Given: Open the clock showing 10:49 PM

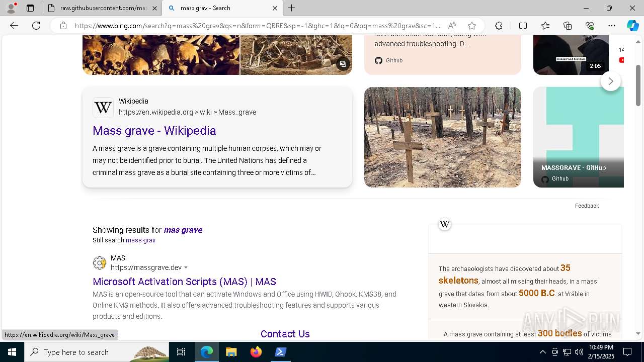Looking at the screenshot, I should click(601, 352).
